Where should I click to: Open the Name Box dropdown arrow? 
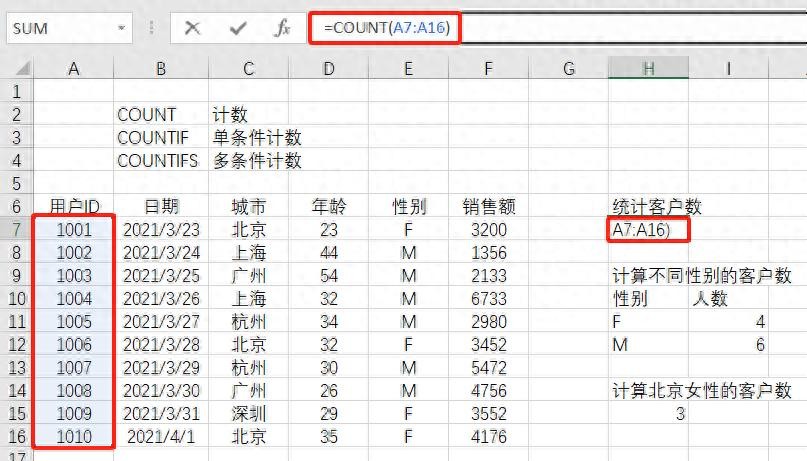(x=121, y=28)
